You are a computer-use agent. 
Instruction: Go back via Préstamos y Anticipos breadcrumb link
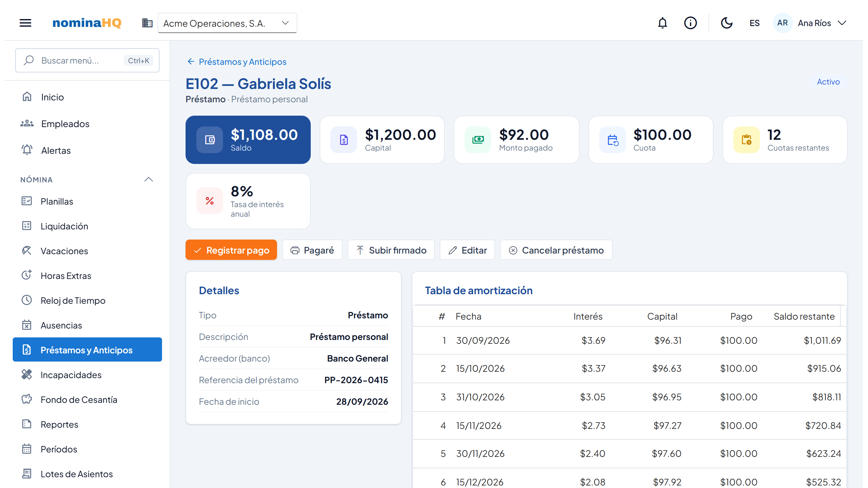237,62
